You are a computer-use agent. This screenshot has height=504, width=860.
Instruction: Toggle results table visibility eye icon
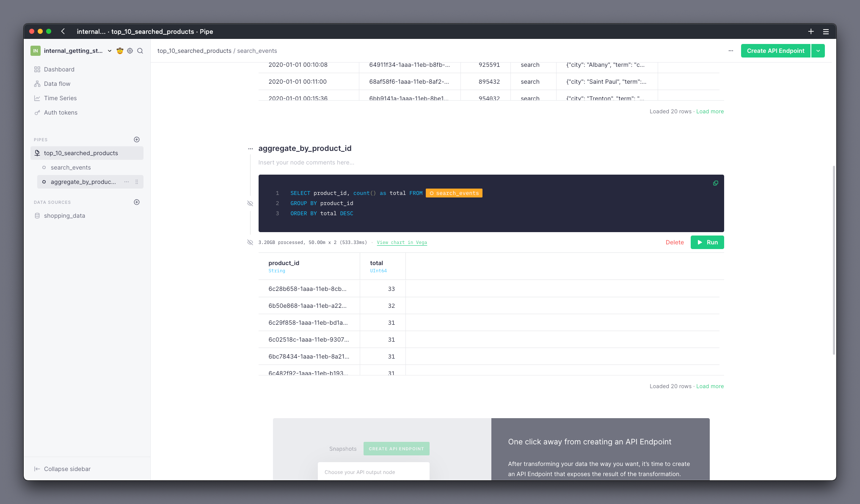250,242
